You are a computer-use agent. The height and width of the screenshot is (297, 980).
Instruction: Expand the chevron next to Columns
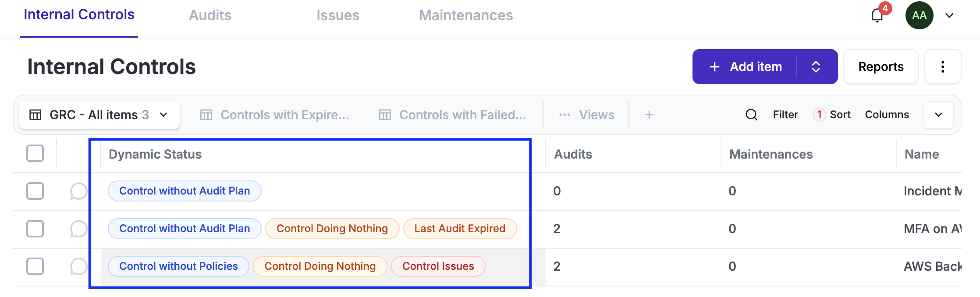pyautogui.click(x=938, y=115)
